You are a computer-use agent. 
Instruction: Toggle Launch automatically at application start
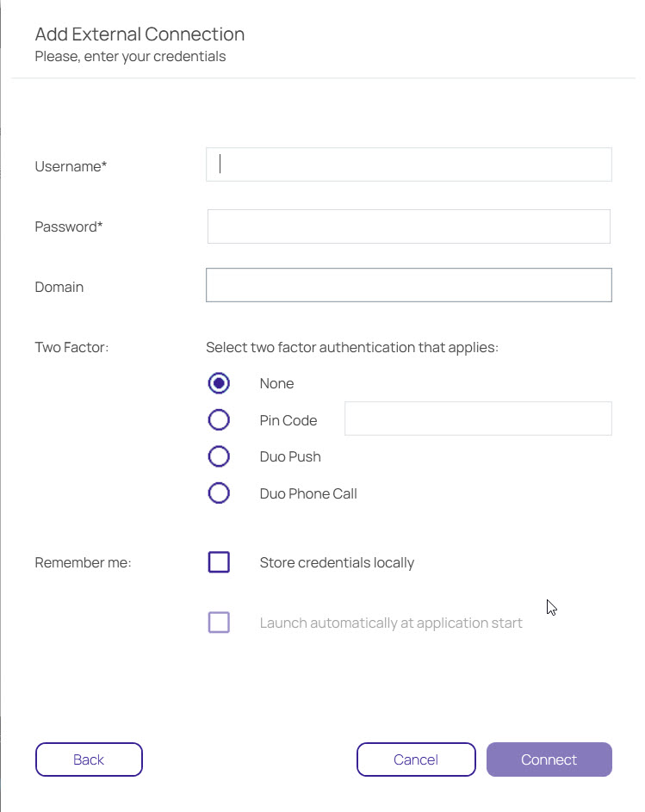219,622
